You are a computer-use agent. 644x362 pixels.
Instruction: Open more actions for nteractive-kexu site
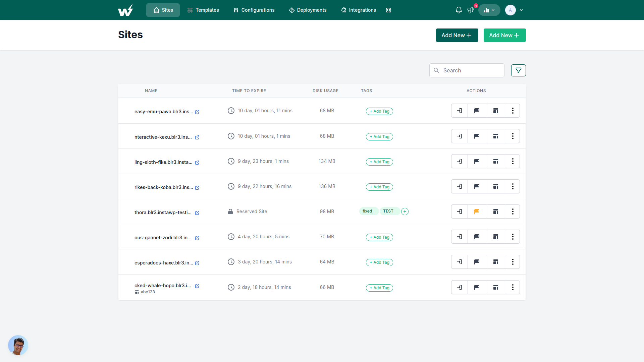pyautogui.click(x=513, y=136)
